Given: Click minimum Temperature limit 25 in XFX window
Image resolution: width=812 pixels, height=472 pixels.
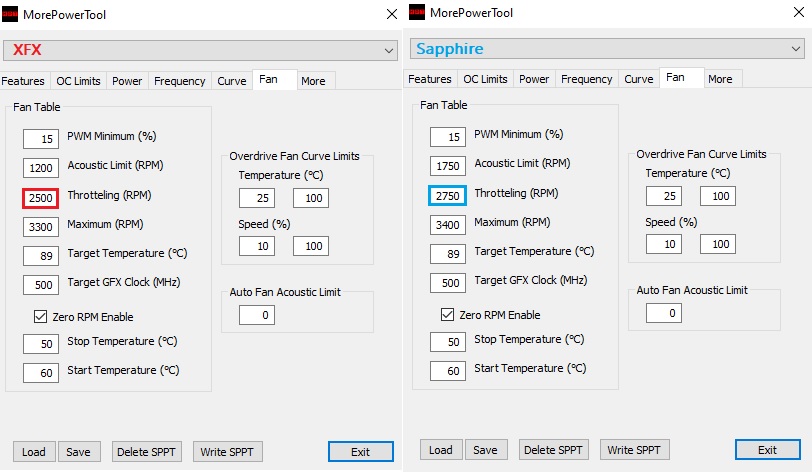Looking at the screenshot, I should click(x=257, y=198).
